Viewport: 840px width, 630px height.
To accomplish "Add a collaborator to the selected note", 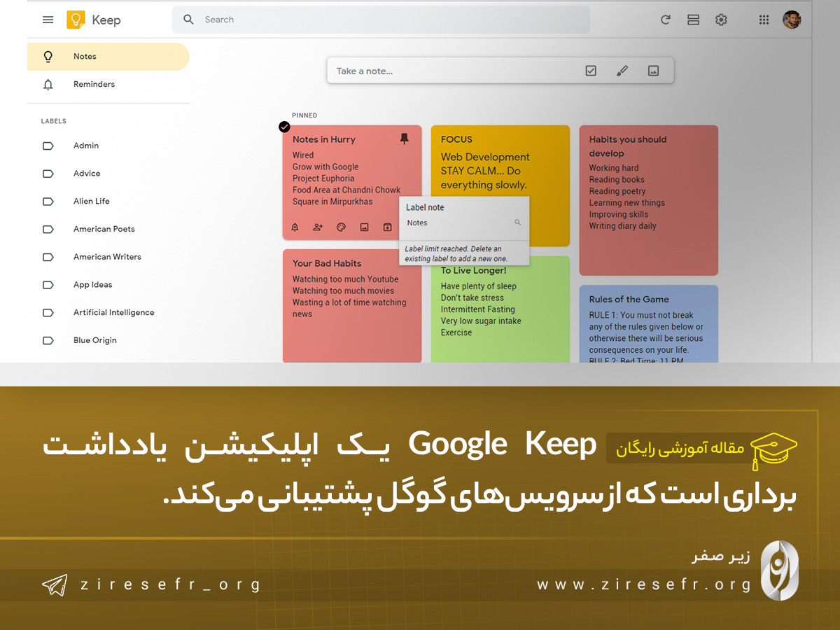I will point(318,227).
